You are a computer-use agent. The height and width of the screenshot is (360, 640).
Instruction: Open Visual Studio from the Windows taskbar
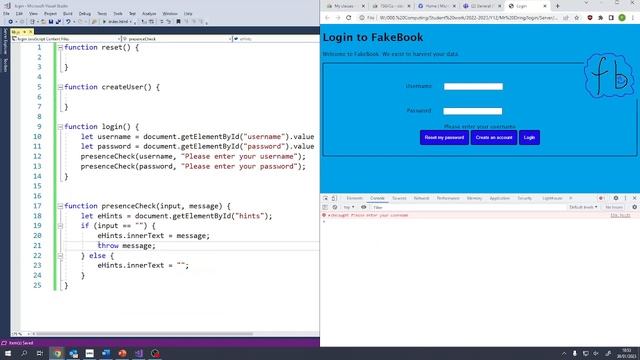139,353
